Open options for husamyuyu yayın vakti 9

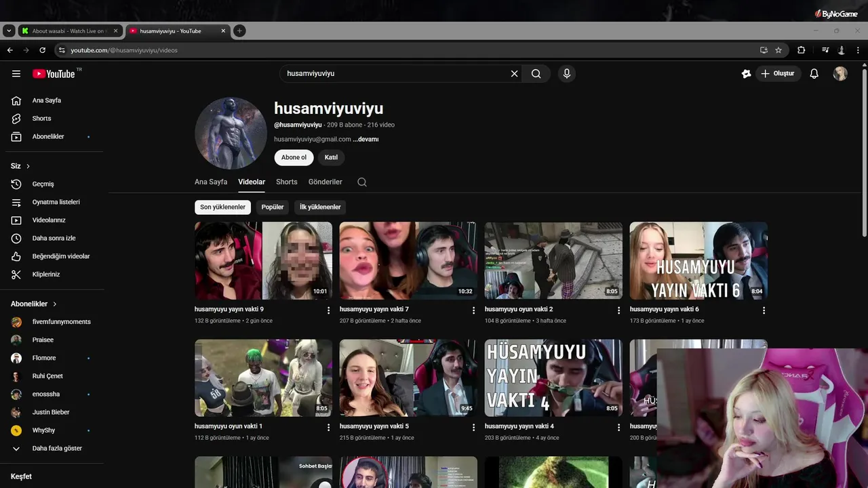pyautogui.click(x=329, y=310)
